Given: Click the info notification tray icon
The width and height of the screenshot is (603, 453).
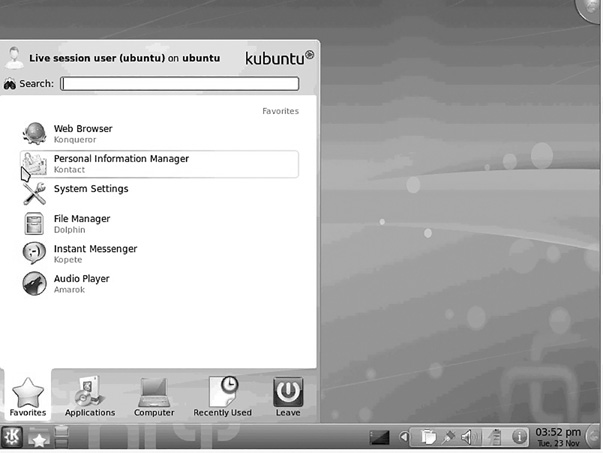Looking at the screenshot, I should click(519, 437).
